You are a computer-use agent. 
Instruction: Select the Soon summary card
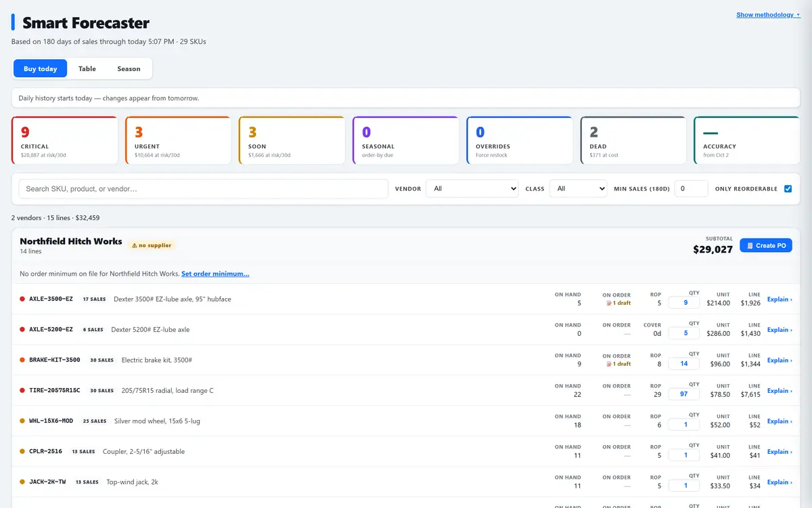click(x=292, y=140)
